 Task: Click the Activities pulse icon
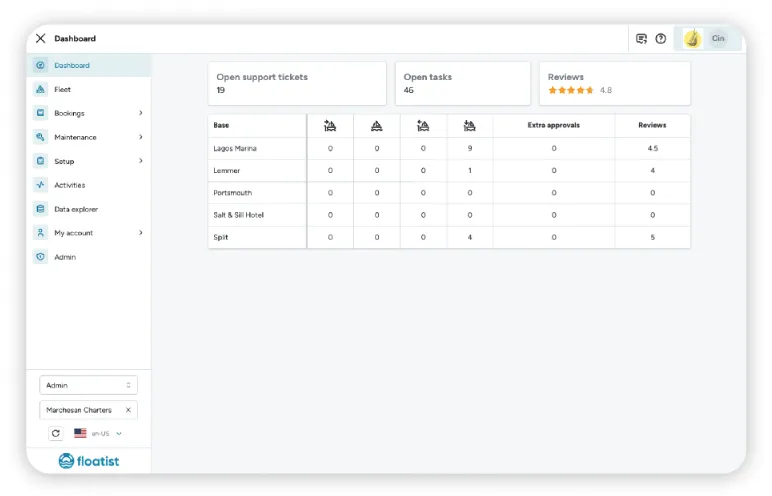[x=40, y=185]
